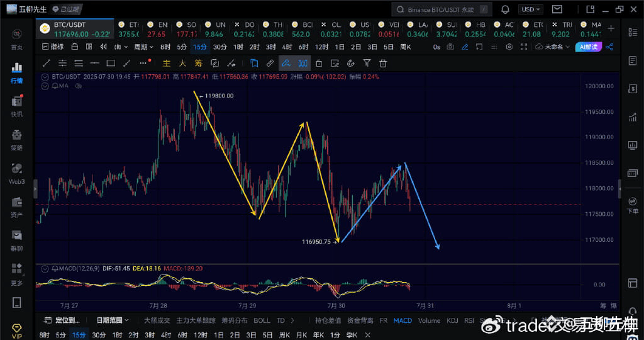Open Web3 section in sidebar
644x340 pixels.
pyautogui.click(x=17, y=174)
